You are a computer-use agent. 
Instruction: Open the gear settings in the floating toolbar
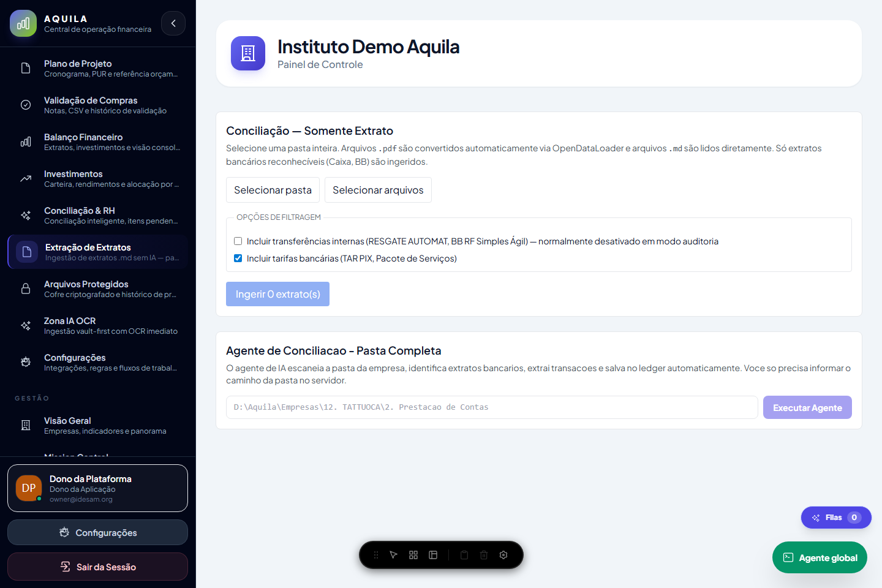pyautogui.click(x=503, y=555)
